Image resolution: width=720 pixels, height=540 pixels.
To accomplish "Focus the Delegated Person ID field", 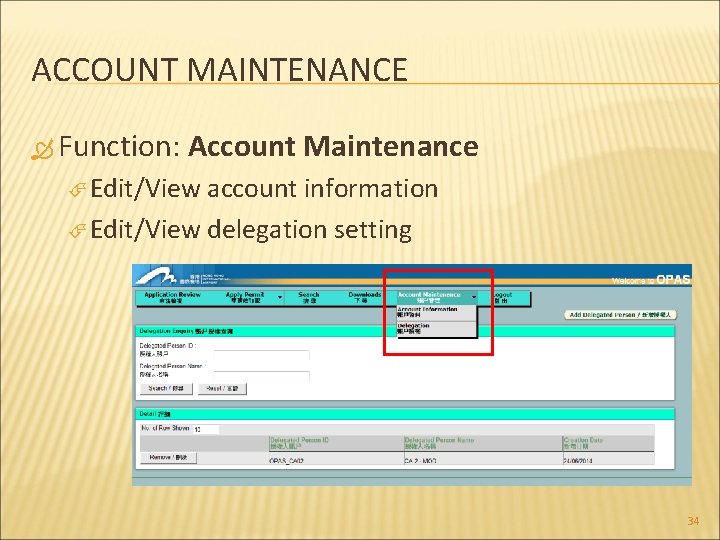I will (261, 354).
